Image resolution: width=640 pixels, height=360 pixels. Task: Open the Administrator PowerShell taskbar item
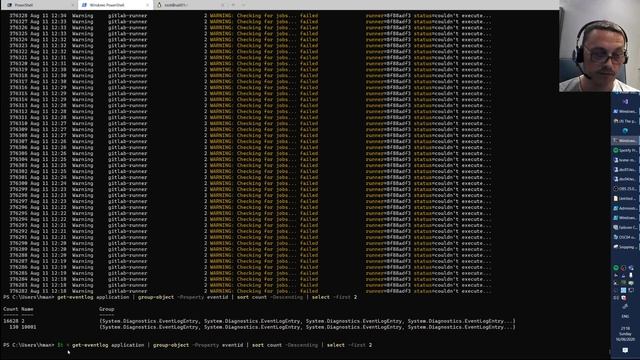tap(625, 208)
